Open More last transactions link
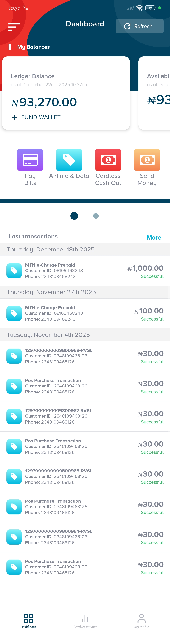Viewport: 170px width, 644px height. click(154, 238)
